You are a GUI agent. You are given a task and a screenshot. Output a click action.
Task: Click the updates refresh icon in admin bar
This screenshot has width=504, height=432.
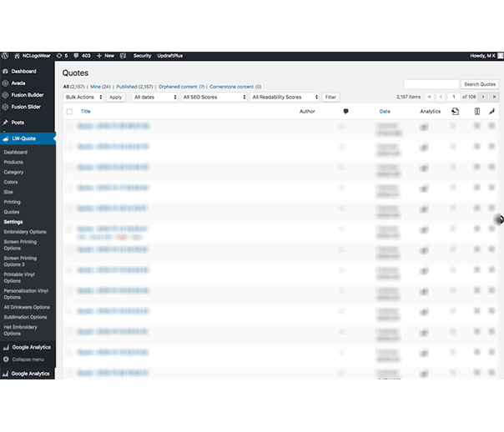click(x=58, y=56)
